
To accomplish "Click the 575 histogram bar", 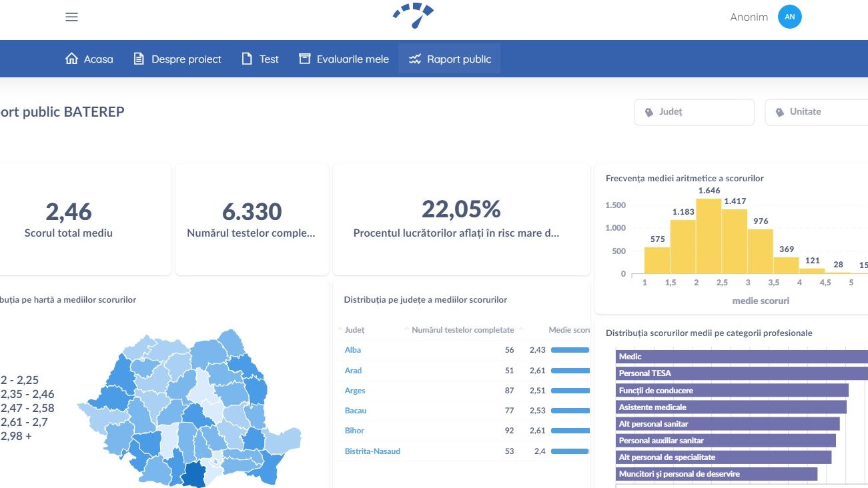I will pos(657,260).
